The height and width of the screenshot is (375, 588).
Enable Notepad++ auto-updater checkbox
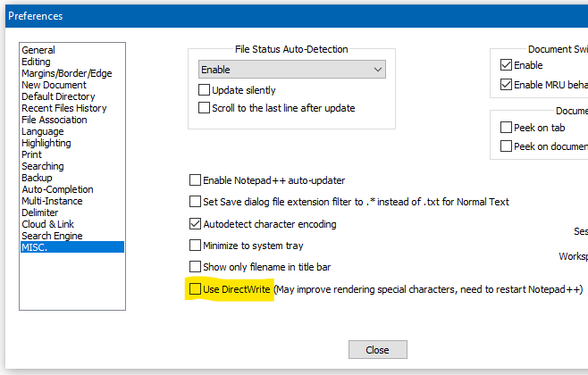point(195,180)
